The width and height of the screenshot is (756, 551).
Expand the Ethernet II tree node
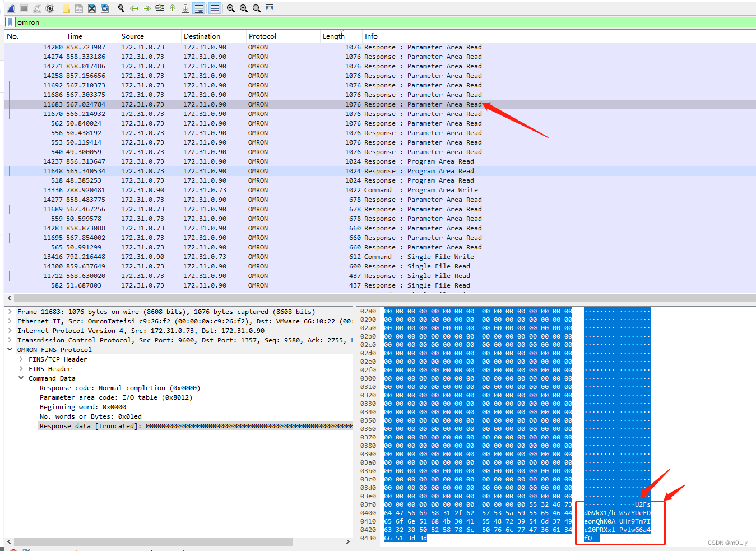point(10,321)
